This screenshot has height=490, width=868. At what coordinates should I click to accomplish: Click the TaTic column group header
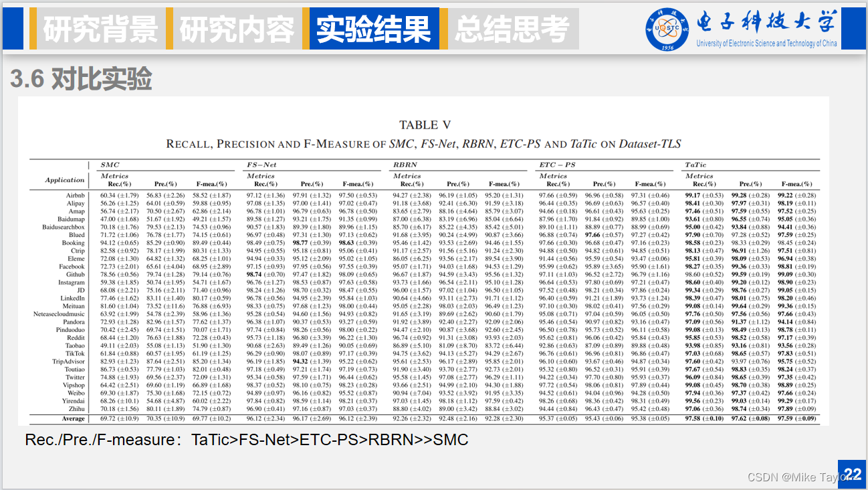click(x=695, y=165)
